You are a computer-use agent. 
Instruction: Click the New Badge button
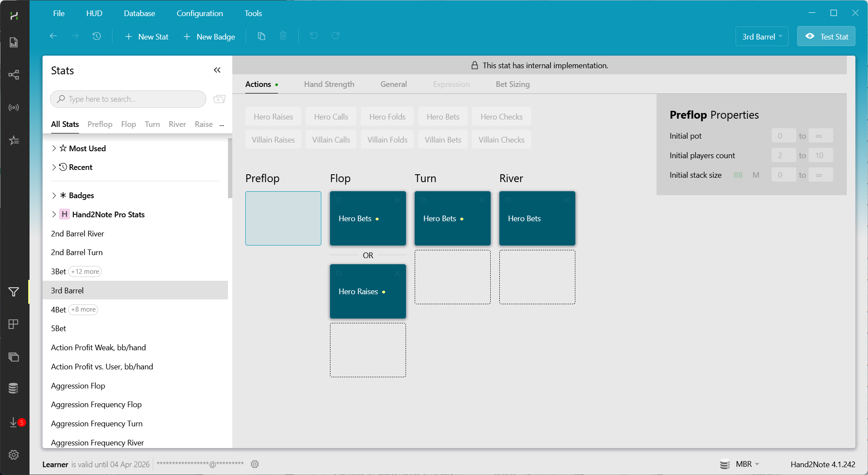209,37
